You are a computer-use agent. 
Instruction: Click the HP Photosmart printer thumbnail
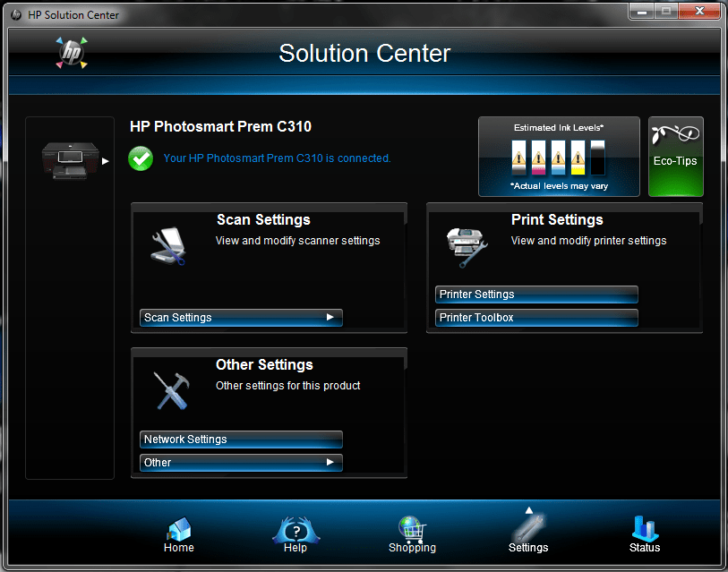click(69, 161)
